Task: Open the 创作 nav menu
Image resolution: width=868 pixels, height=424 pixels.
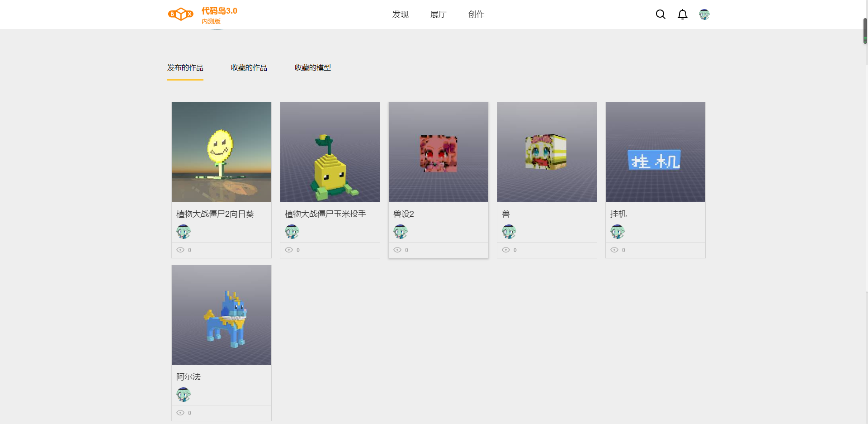Action: pos(476,14)
